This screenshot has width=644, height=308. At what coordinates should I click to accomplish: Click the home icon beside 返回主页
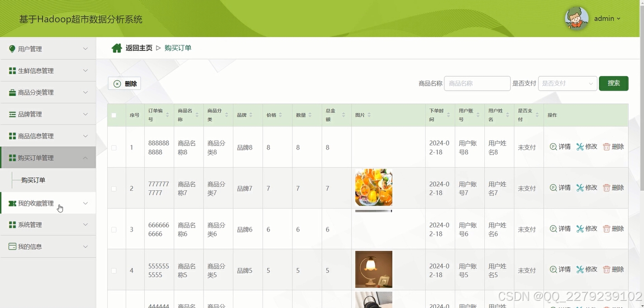coord(117,48)
